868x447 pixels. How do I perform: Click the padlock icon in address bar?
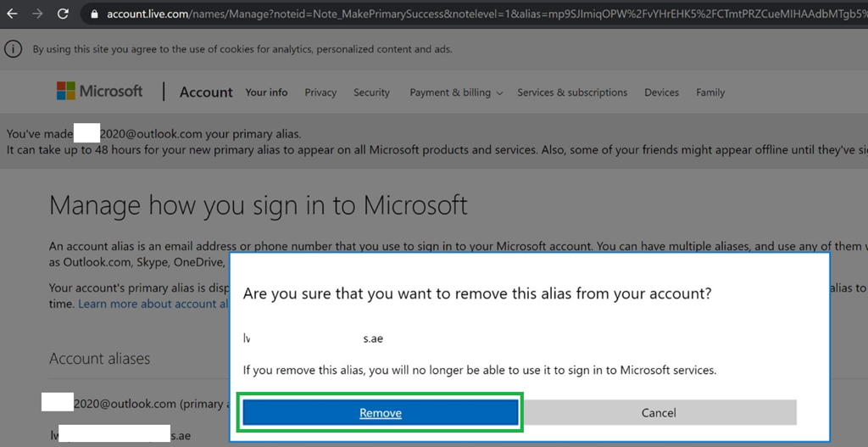tap(95, 14)
